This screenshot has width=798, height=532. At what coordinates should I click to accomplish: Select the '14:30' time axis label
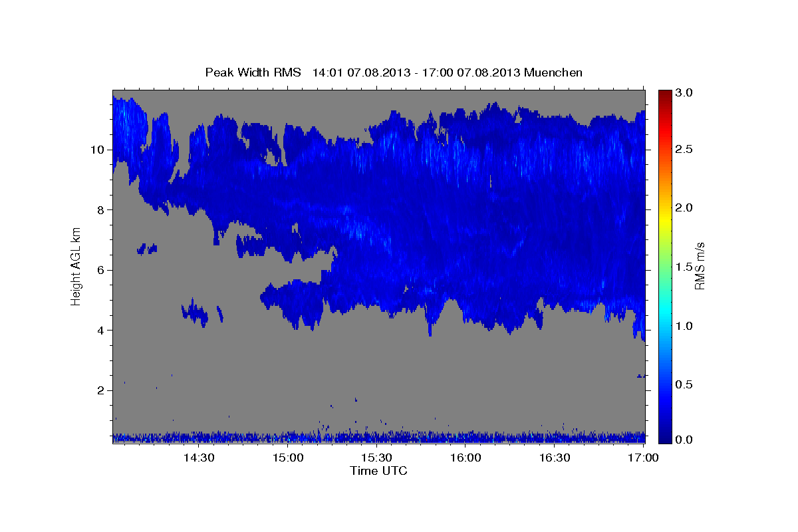198,458
